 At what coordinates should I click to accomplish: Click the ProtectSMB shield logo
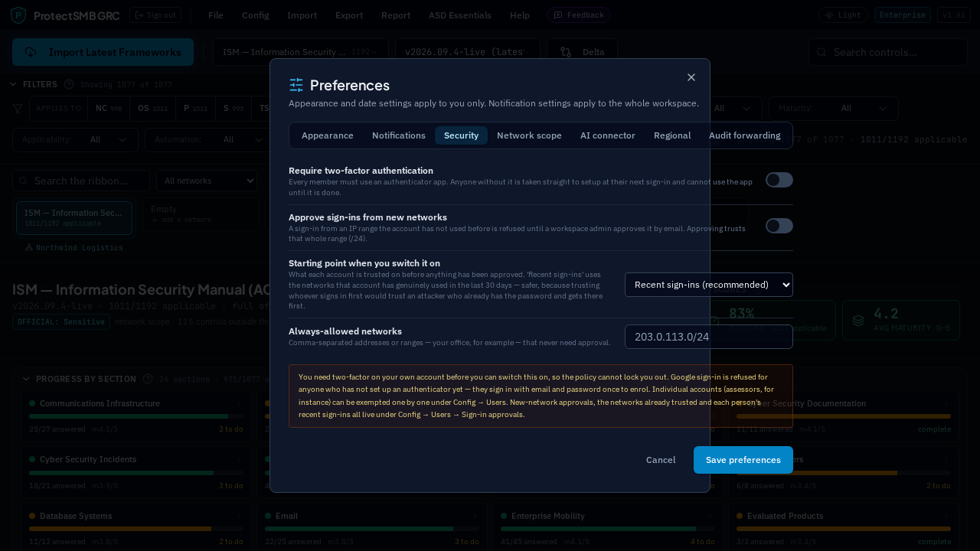(18, 15)
